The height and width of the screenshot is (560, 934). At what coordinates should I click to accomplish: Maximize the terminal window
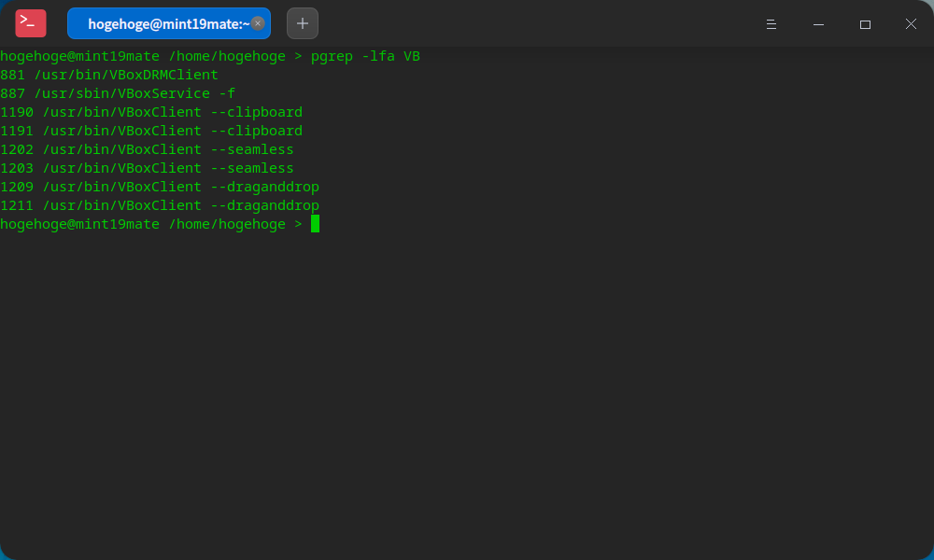[865, 24]
